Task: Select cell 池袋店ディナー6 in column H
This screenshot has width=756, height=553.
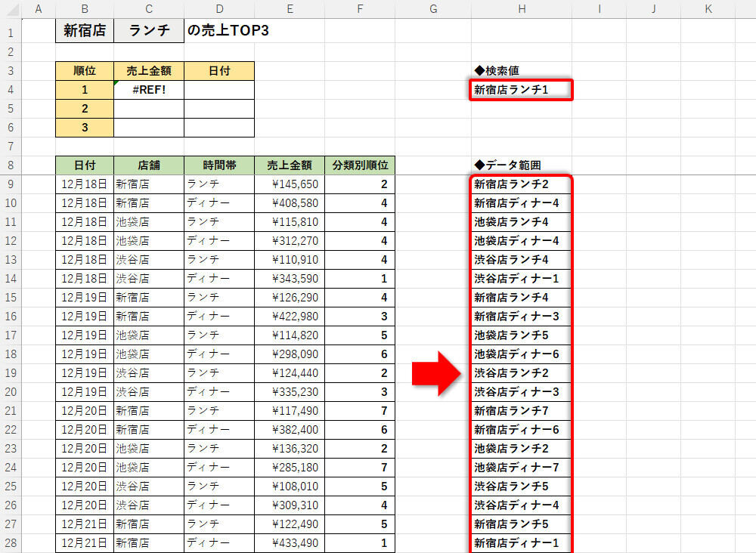Action: point(522,354)
